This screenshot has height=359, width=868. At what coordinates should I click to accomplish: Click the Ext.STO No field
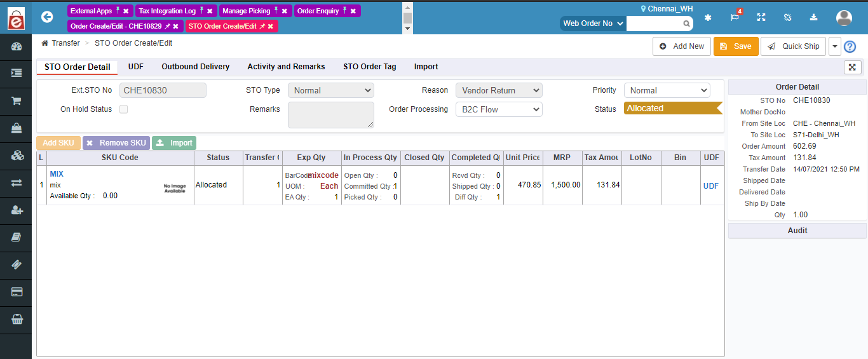163,90
